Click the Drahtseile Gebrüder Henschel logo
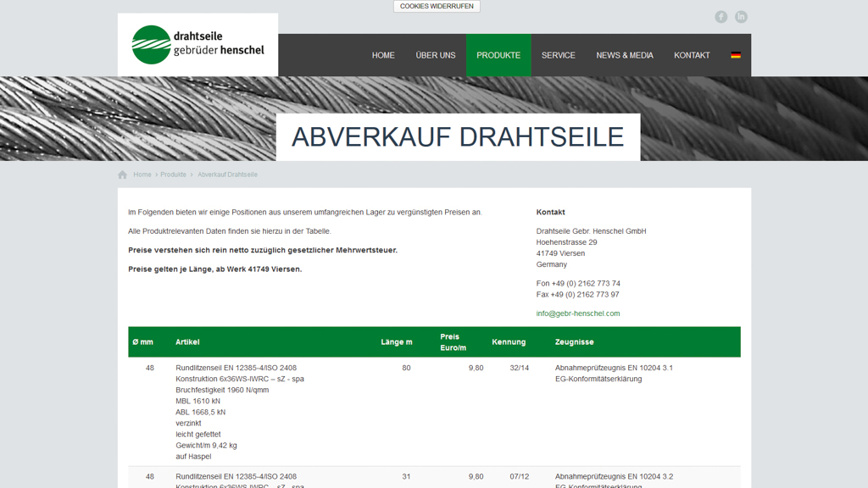Viewport: 868px width, 488px height. click(198, 45)
